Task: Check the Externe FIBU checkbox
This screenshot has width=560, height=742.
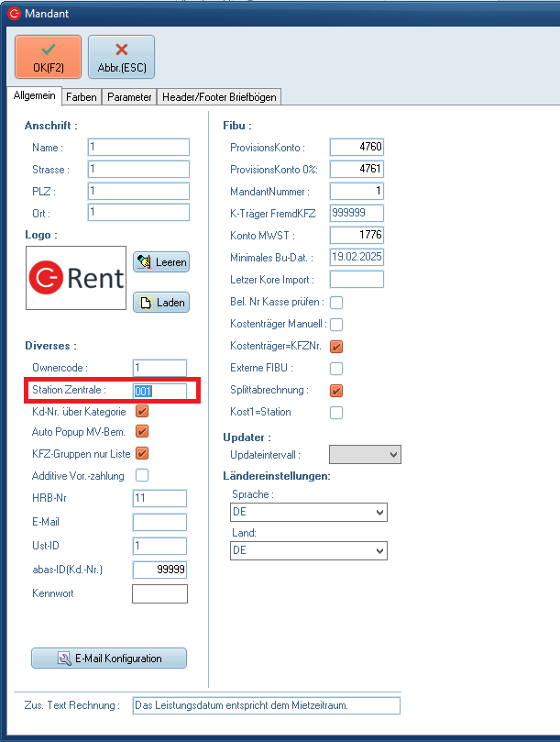Action: point(336,369)
